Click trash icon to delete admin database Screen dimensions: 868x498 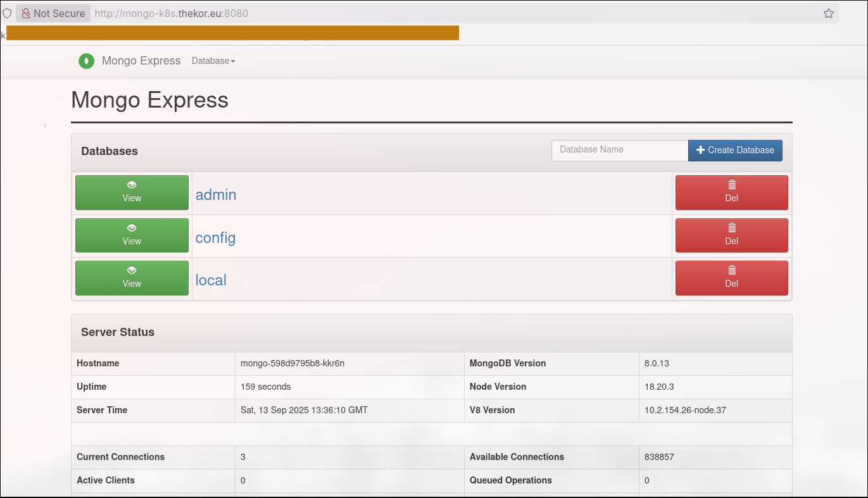[732, 185]
